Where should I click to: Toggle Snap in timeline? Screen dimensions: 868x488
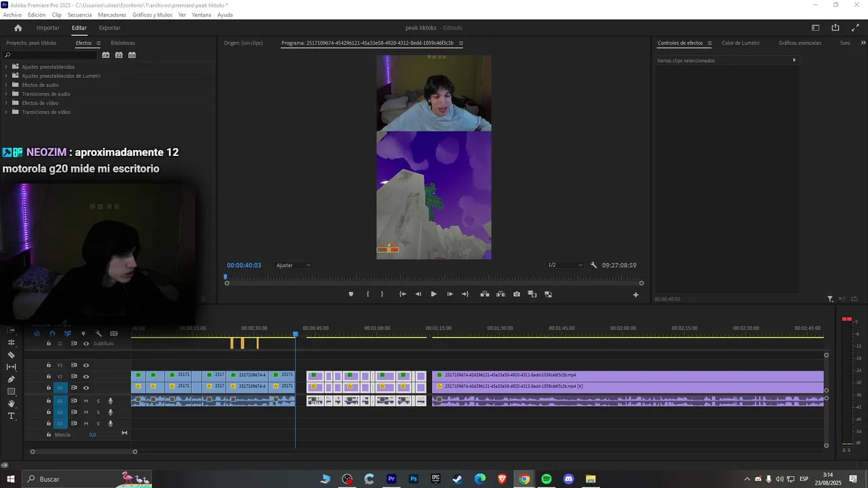pyautogui.click(x=52, y=333)
